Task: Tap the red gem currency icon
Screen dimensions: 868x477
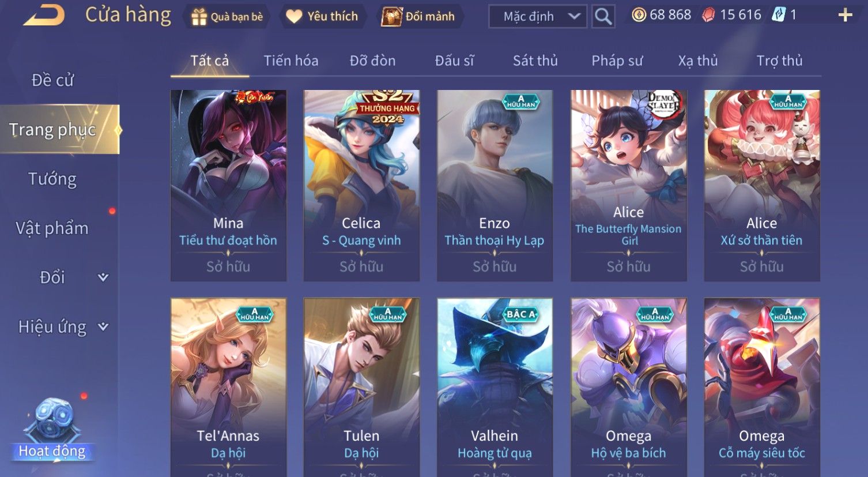Action: click(x=708, y=15)
